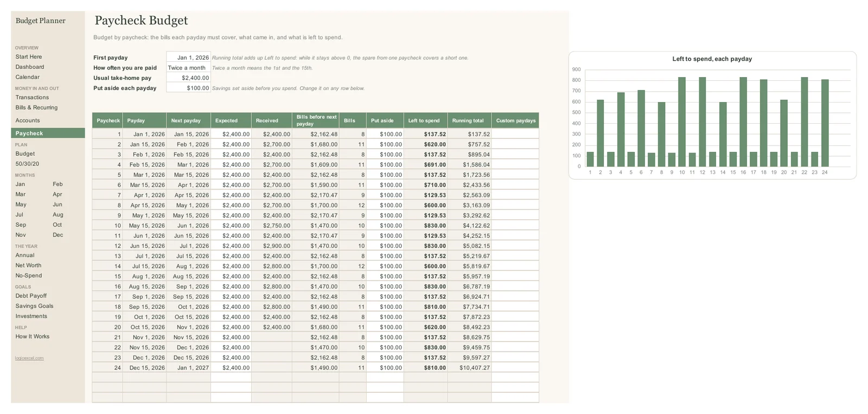The height and width of the screenshot is (414, 868).
Task: Click the Running total column header
Action: [x=470, y=120]
